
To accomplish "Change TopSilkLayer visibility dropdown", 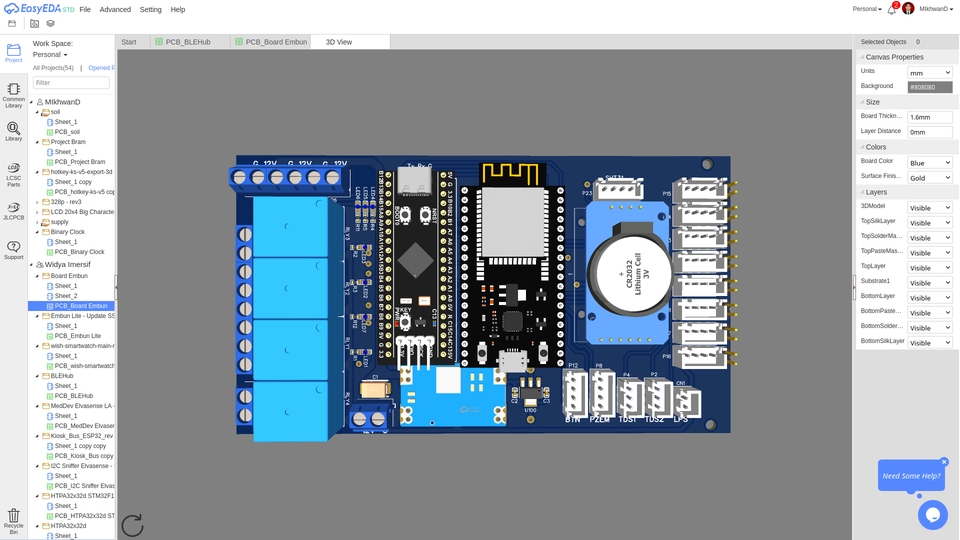I will [929, 223].
